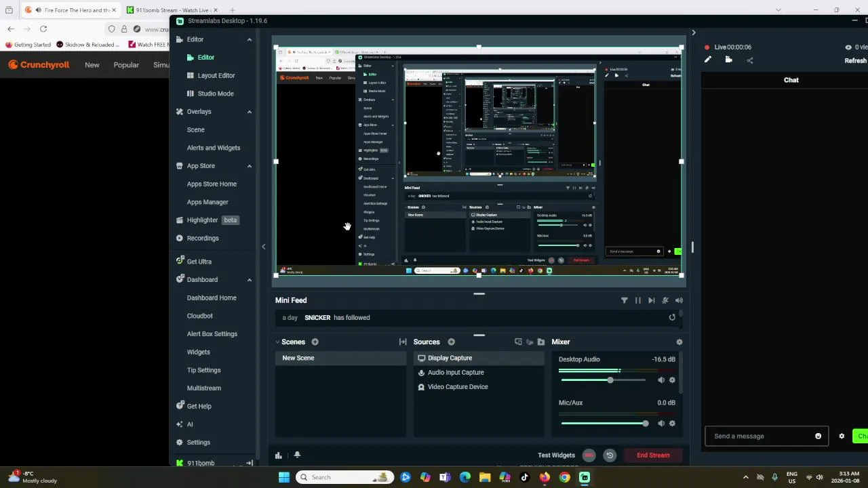Launch Firefox from the taskbar
Image resolution: width=868 pixels, height=488 pixels.
pos(545,477)
